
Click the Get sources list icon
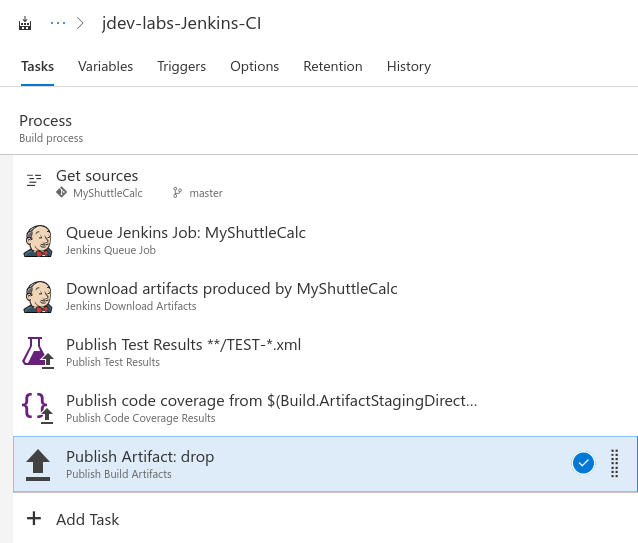pos(34,180)
